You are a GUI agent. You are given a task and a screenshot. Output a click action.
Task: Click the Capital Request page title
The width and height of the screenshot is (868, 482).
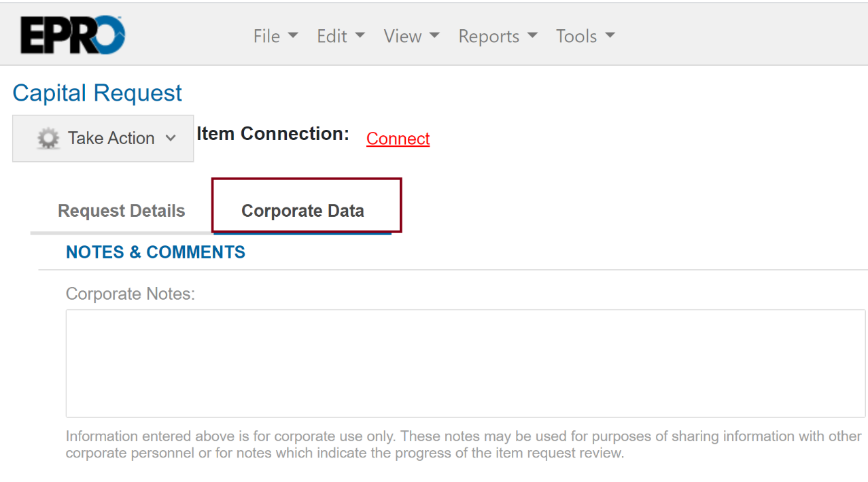pos(97,93)
